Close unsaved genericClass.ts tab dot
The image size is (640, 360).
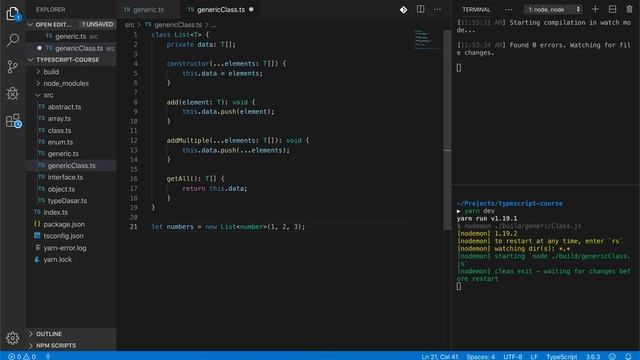coord(251,9)
